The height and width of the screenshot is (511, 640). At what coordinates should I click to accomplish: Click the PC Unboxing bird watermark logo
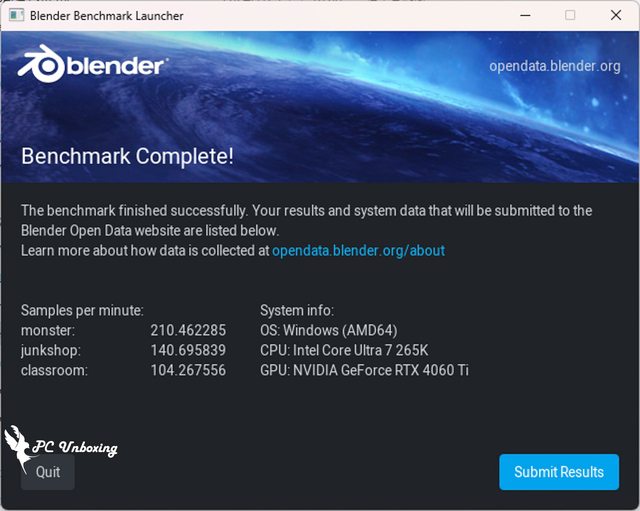point(17,447)
